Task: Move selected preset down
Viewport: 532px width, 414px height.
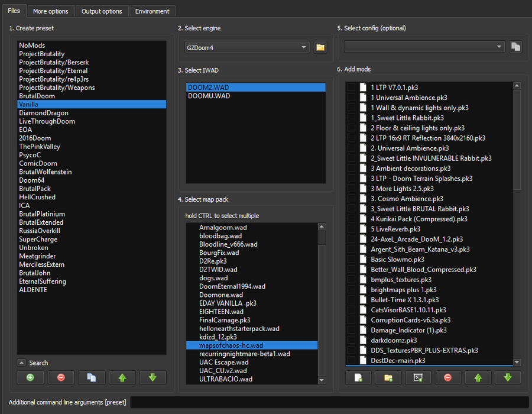Action: pos(153,377)
